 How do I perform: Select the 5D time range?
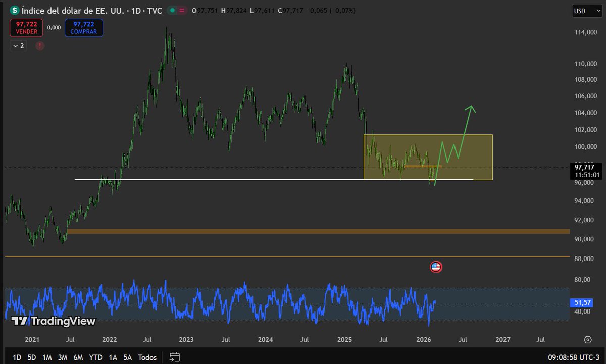pos(31,357)
